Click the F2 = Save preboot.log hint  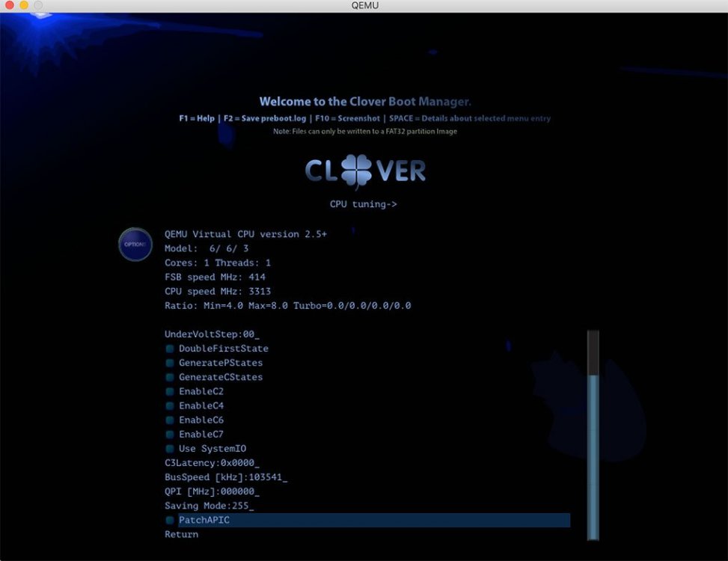tap(265, 118)
